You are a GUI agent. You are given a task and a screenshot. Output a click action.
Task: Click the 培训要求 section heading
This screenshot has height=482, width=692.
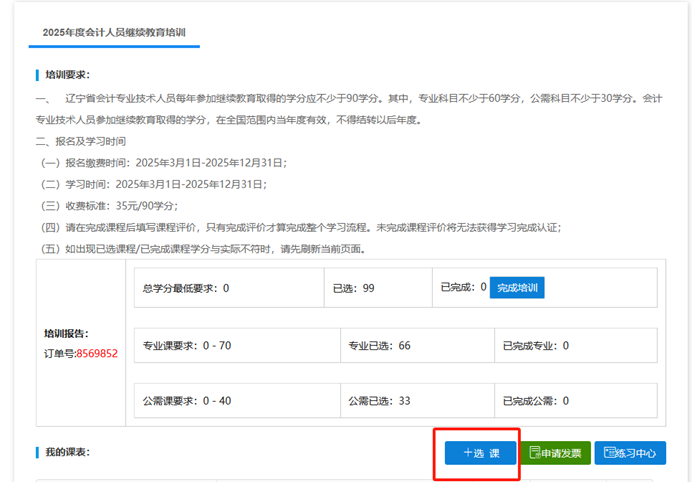coord(67,75)
